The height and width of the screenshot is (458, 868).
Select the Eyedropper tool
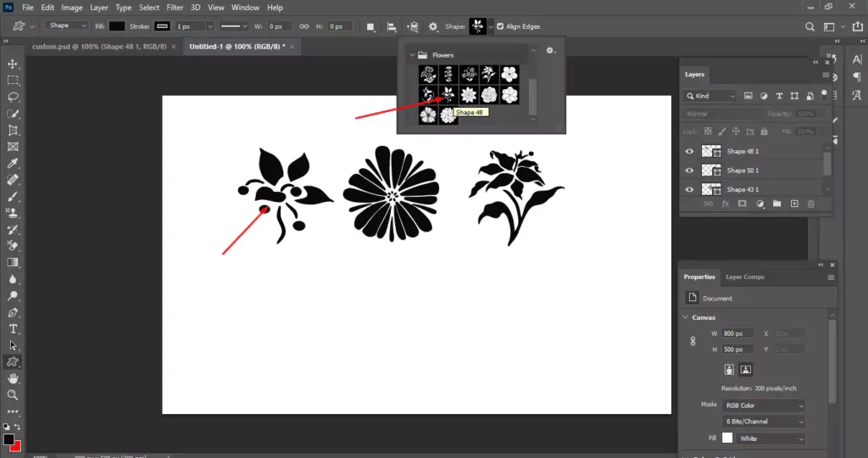13,164
